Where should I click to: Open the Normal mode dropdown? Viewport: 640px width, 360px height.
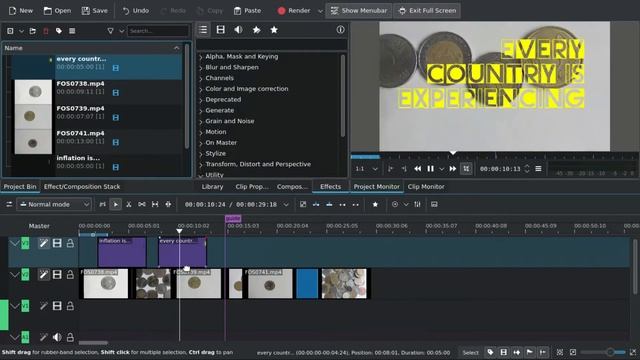53,204
